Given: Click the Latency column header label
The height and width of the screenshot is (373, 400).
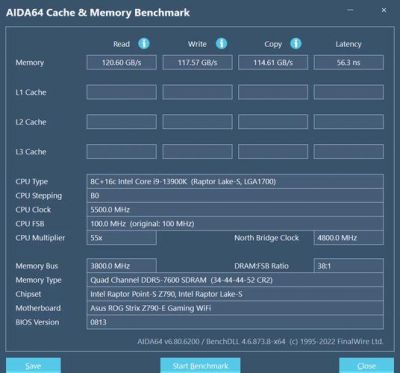Looking at the screenshot, I should (348, 44).
